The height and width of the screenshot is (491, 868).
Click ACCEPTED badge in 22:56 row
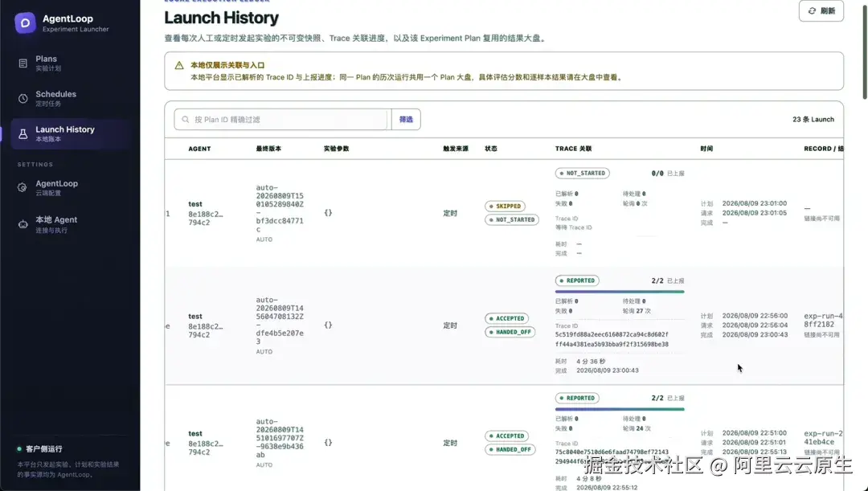(506, 318)
